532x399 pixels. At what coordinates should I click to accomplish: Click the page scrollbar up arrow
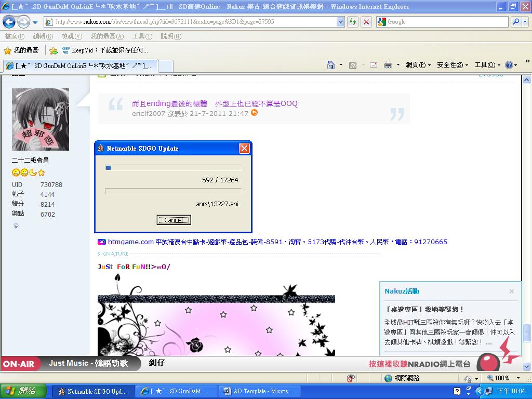click(527, 80)
